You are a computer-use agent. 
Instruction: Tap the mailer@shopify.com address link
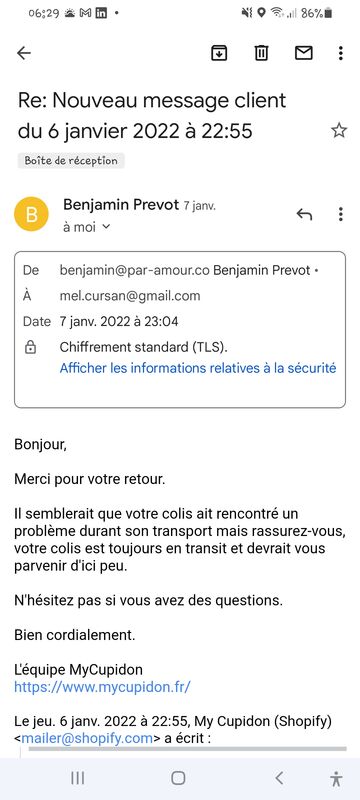click(x=87, y=738)
